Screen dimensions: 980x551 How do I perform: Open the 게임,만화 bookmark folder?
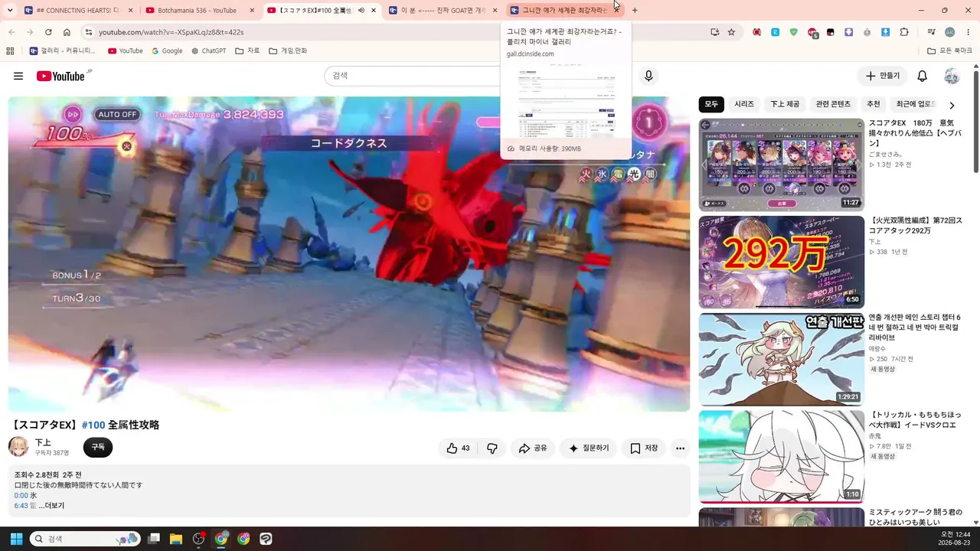(x=288, y=51)
